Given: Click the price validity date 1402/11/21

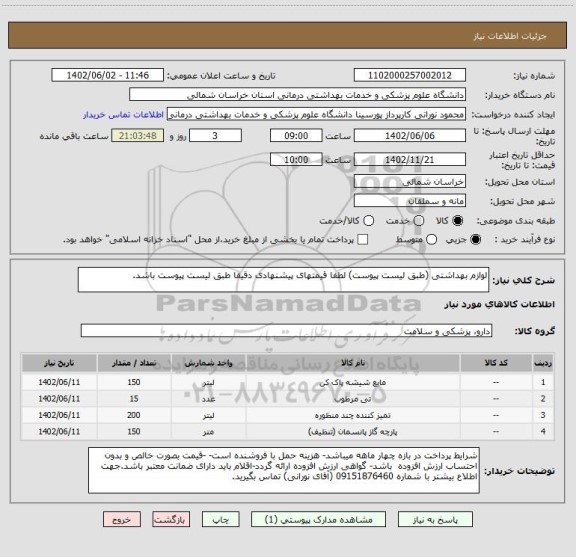Looking at the screenshot, I should [x=410, y=159].
